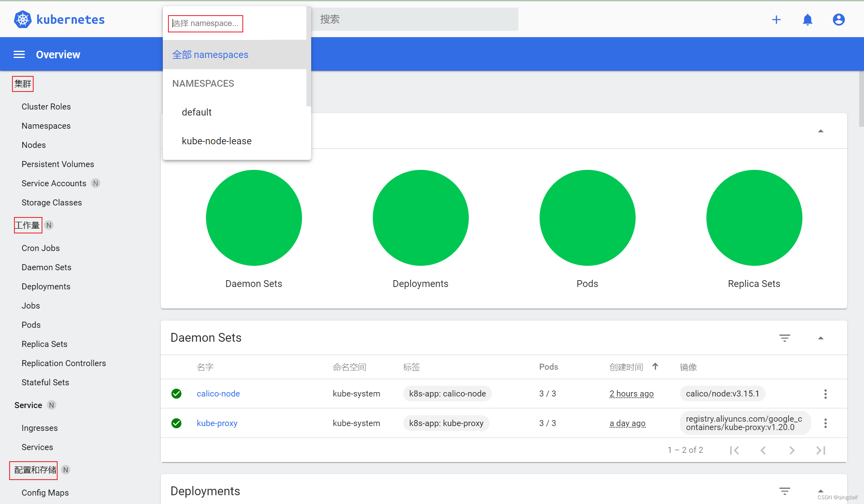Open Service Accounts in sidebar

[x=54, y=183]
